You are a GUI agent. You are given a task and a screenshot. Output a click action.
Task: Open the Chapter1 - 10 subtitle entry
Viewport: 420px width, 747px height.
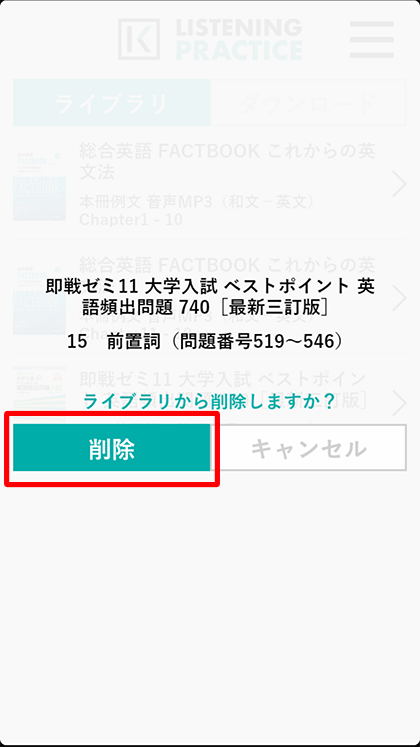[130, 220]
